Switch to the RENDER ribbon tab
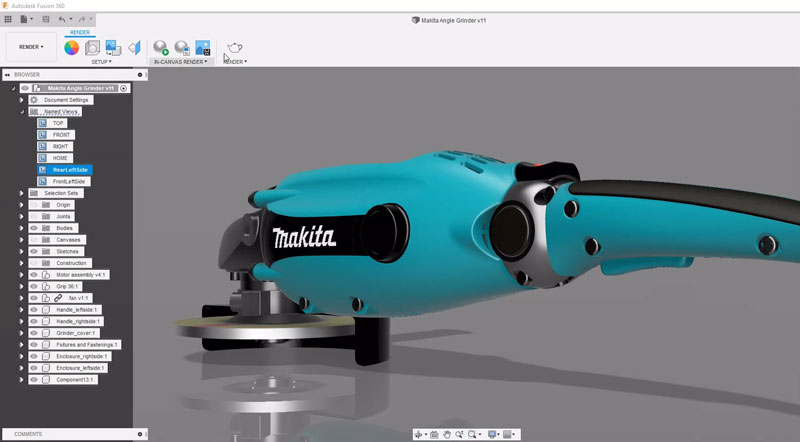Screen dimensions: 800x442 pos(80,33)
